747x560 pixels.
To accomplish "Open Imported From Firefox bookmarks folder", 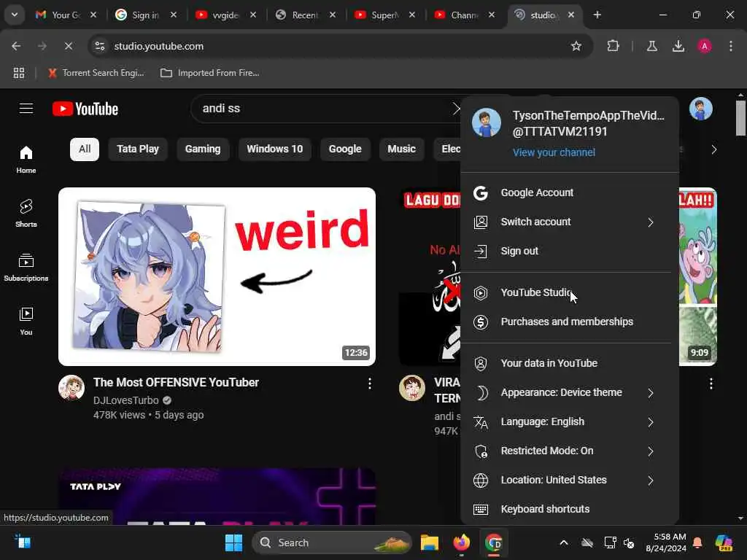I will pos(210,73).
